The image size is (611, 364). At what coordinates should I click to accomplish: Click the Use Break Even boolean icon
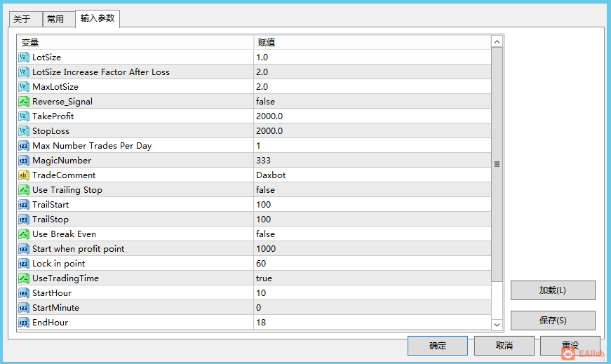[24, 234]
